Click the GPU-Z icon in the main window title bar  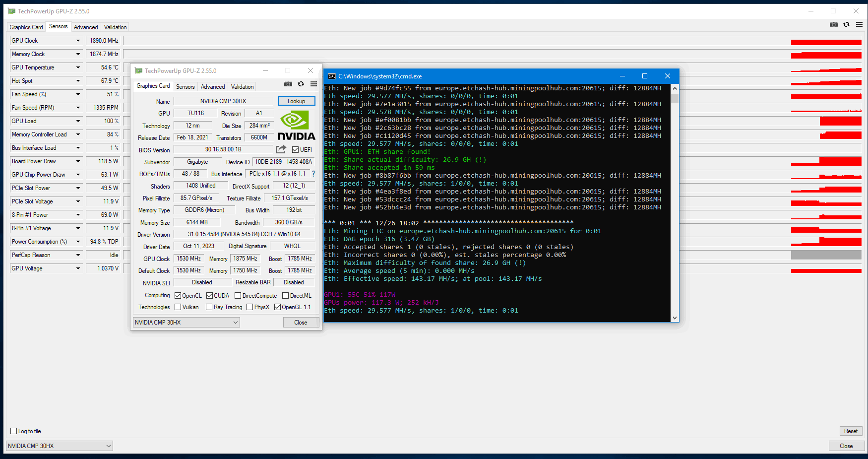[x=12, y=11]
